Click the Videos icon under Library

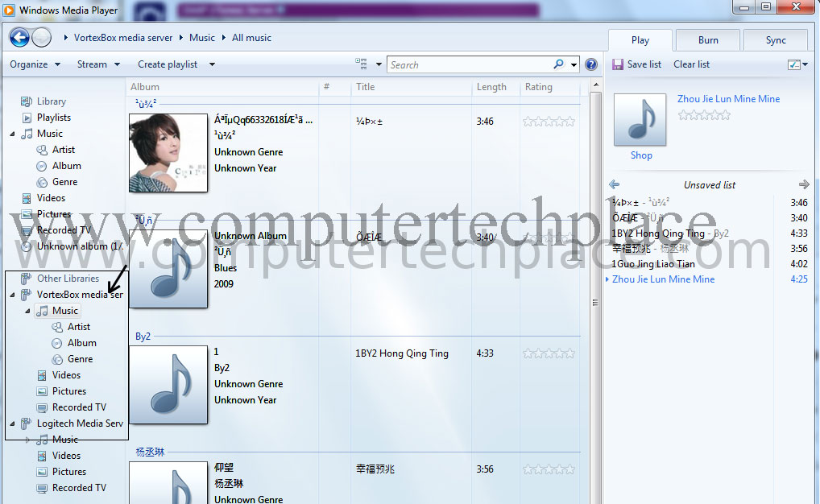point(26,198)
